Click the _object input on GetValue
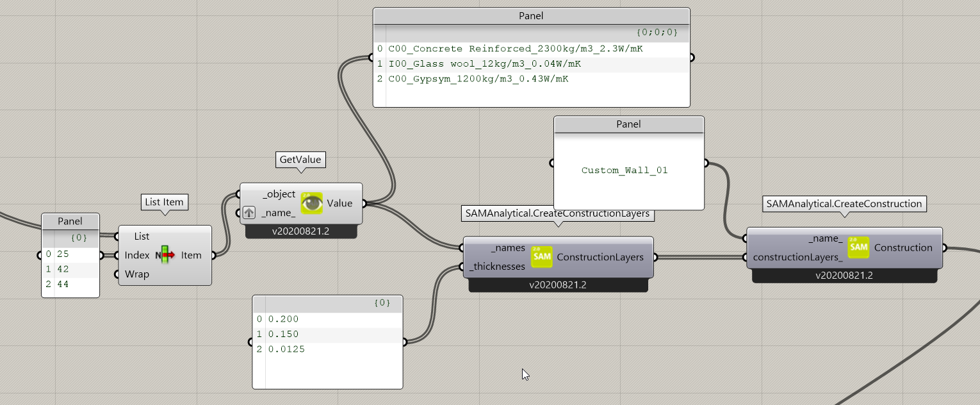The width and height of the screenshot is (980, 405). [x=279, y=194]
